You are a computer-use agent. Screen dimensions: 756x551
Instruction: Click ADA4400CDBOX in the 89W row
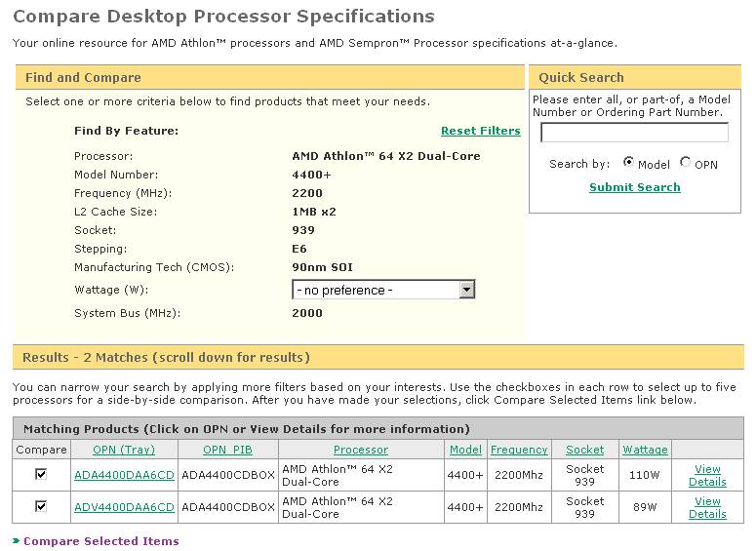tap(228, 507)
